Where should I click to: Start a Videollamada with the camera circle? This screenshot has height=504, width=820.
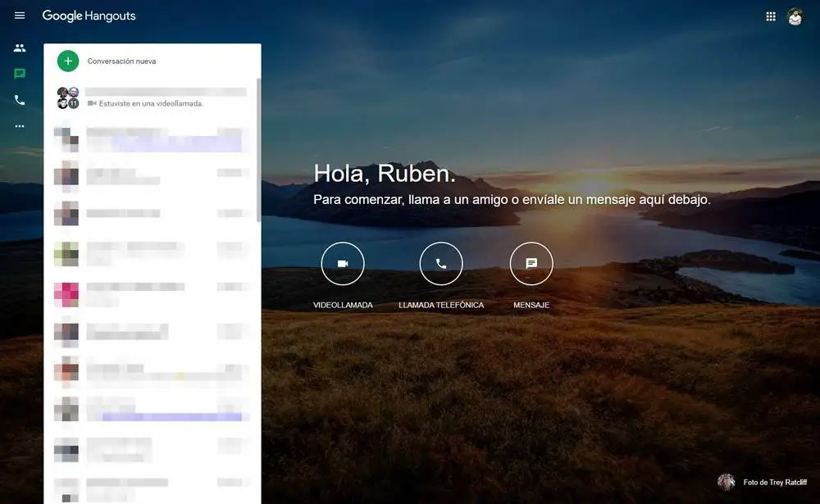pos(343,264)
